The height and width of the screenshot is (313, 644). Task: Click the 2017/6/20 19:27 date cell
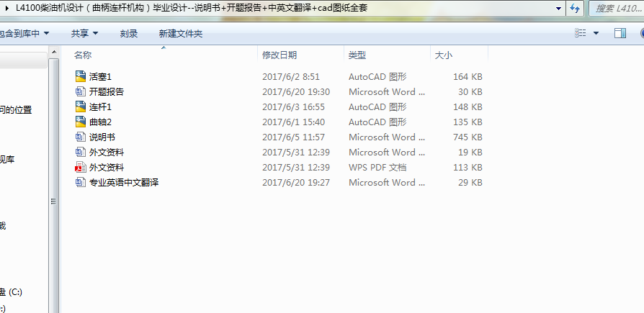(x=296, y=183)
